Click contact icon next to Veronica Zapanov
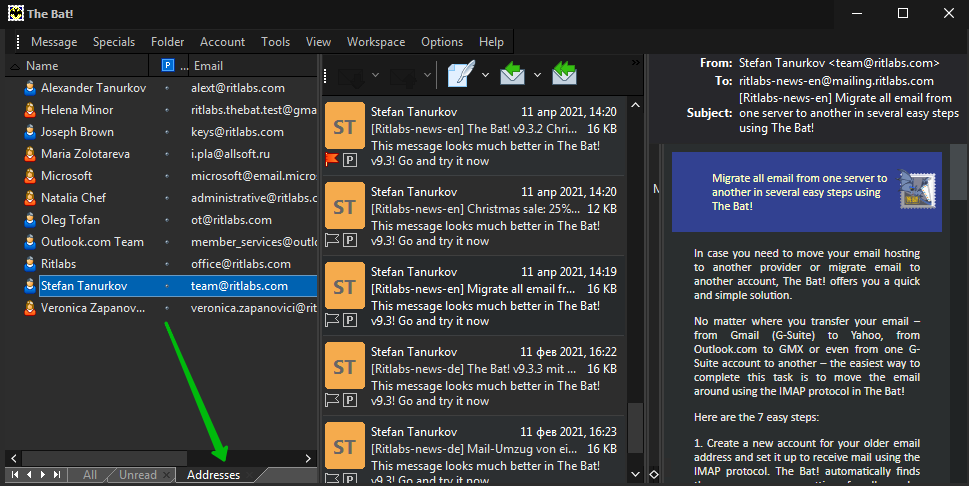 [30, 308]
